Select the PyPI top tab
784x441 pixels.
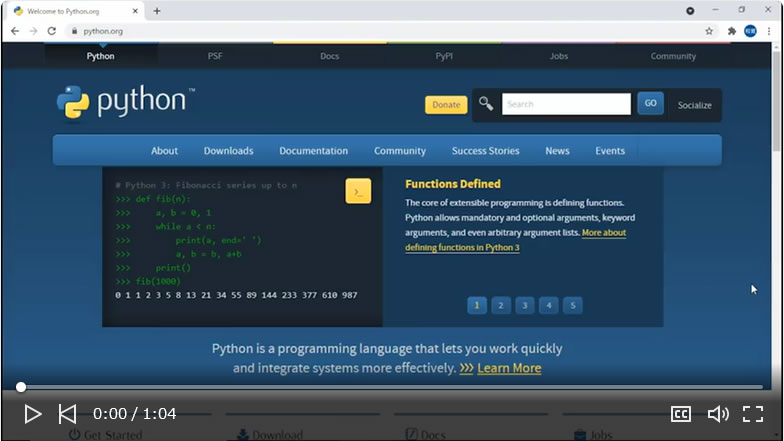(444, 56)
